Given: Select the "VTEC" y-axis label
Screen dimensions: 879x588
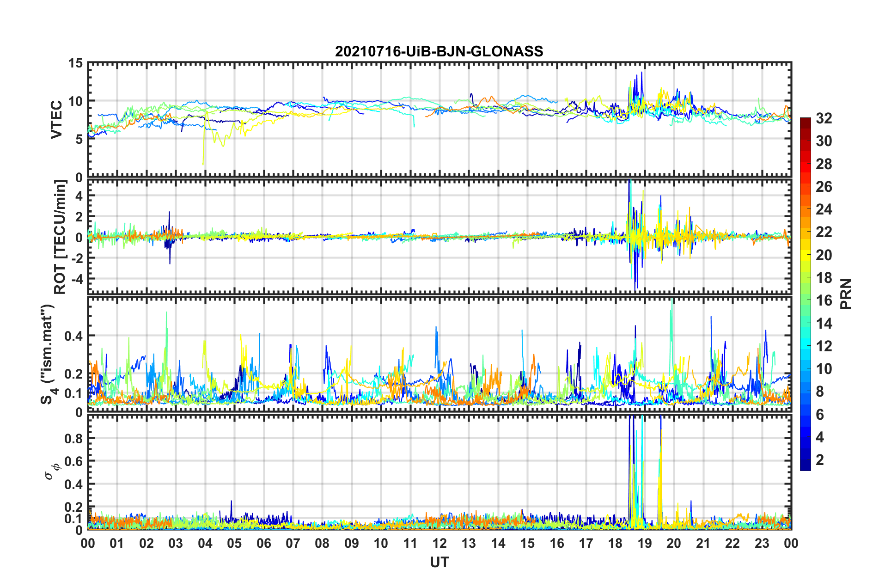Looking at the screenshot, I should (56, 119).
